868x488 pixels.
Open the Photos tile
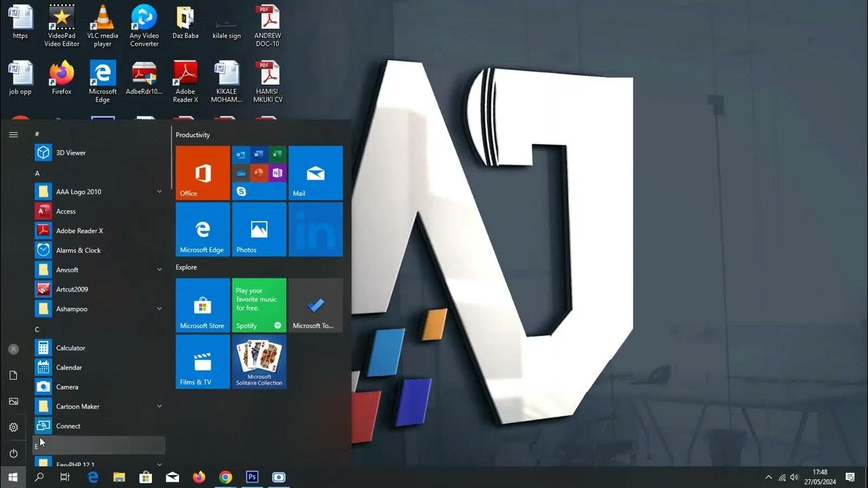(259, 229)
